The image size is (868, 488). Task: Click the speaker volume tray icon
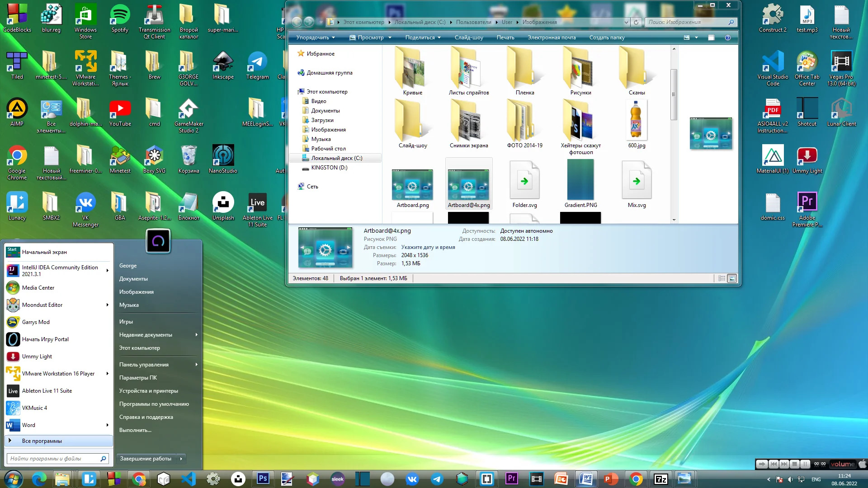790,479
